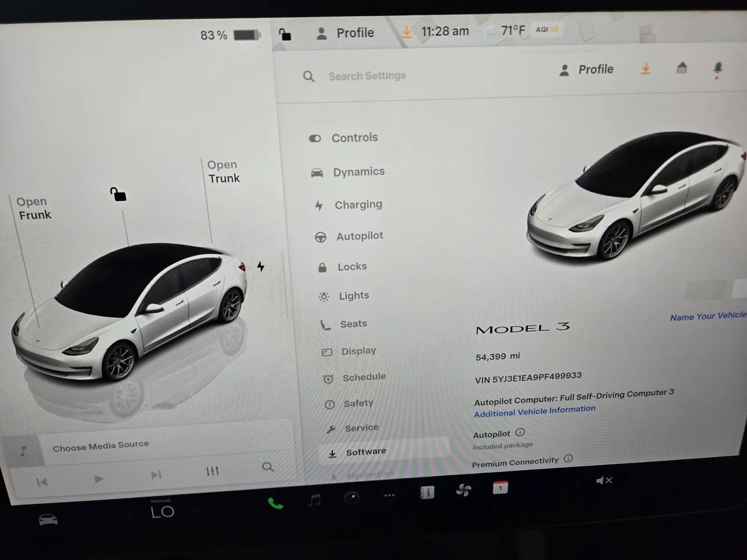Tap the garage door opener icon
Screen dimensions: 747x560
coord(681,69)
